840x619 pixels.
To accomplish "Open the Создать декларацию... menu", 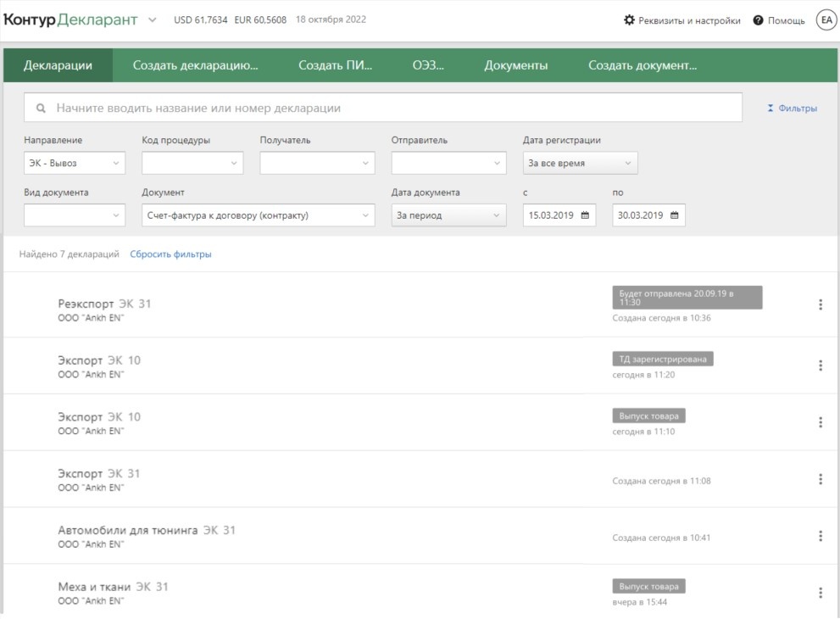I will pos(196,65).
